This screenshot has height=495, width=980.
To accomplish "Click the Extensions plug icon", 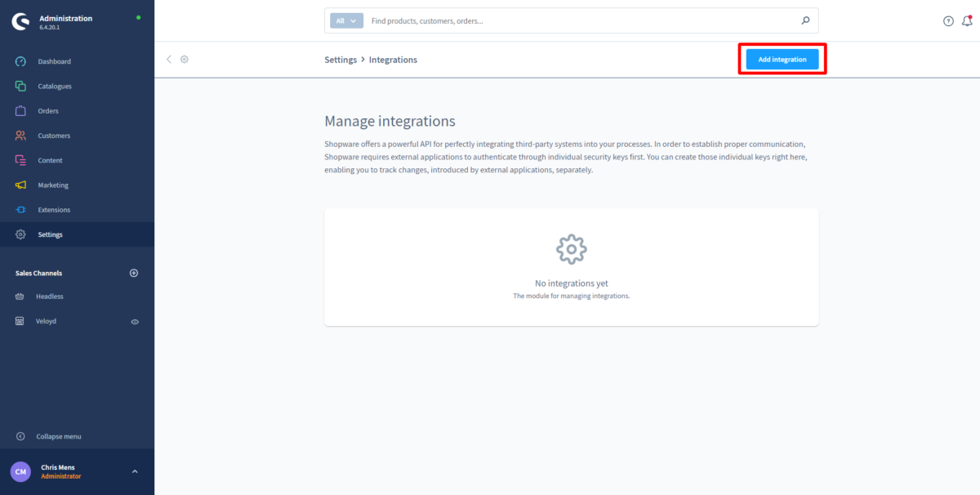I will point(21,210).
